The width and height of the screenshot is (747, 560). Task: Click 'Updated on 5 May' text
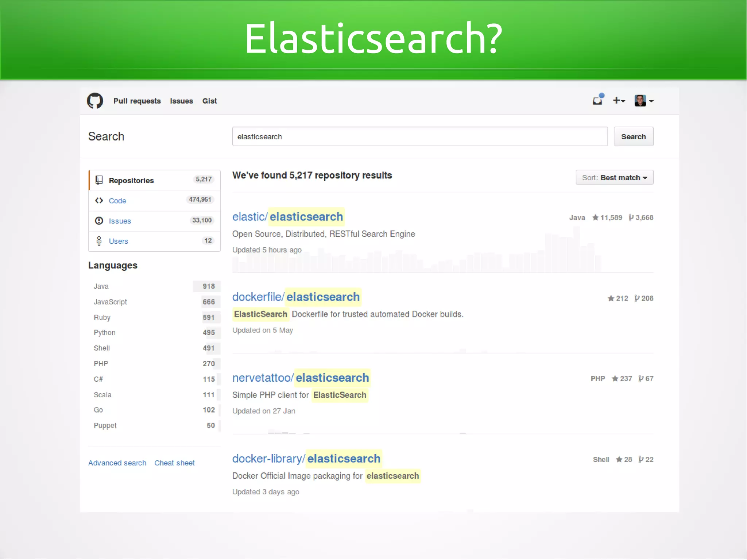(x=263, y=330)
